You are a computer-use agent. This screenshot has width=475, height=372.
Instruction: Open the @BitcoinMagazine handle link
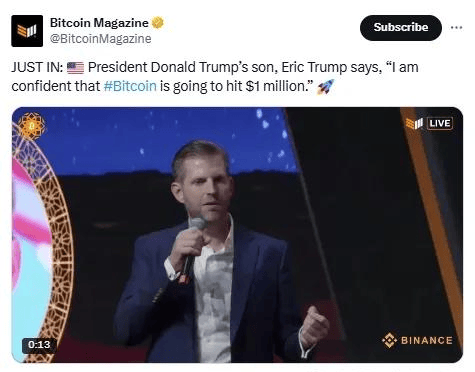[100, 39]
